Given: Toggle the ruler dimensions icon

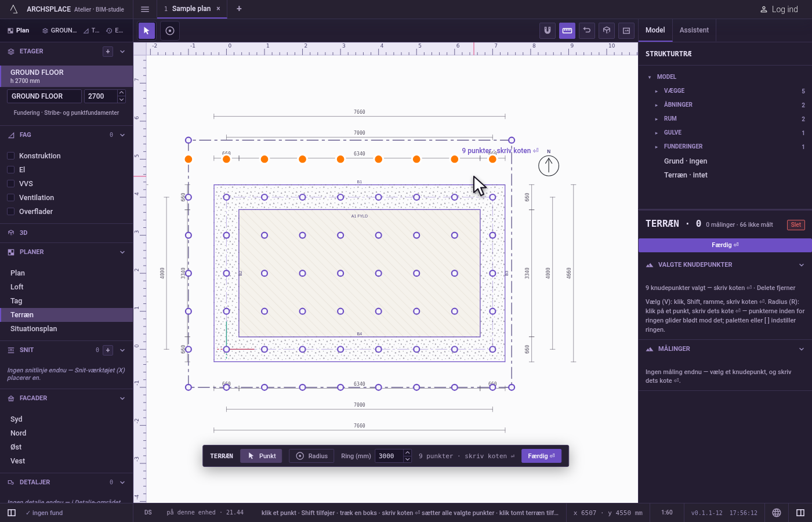Looking at the screenshot, I should tap(567, 31).
